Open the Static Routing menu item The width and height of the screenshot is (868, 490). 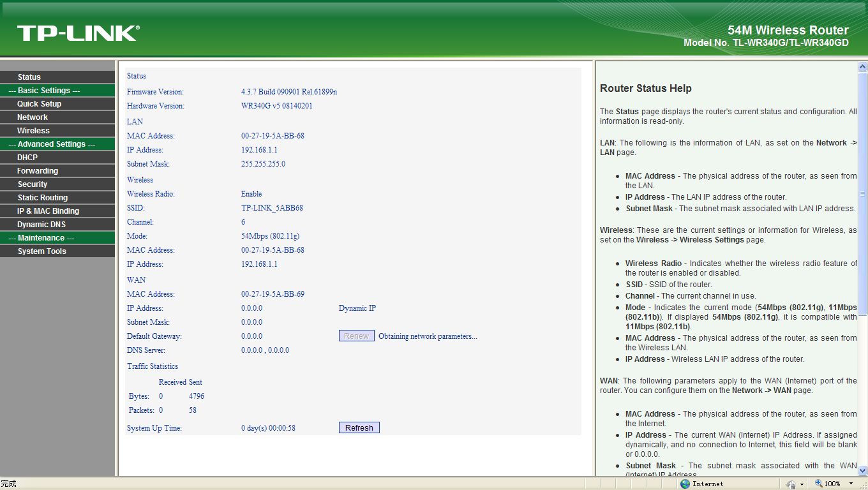(57, 197)
